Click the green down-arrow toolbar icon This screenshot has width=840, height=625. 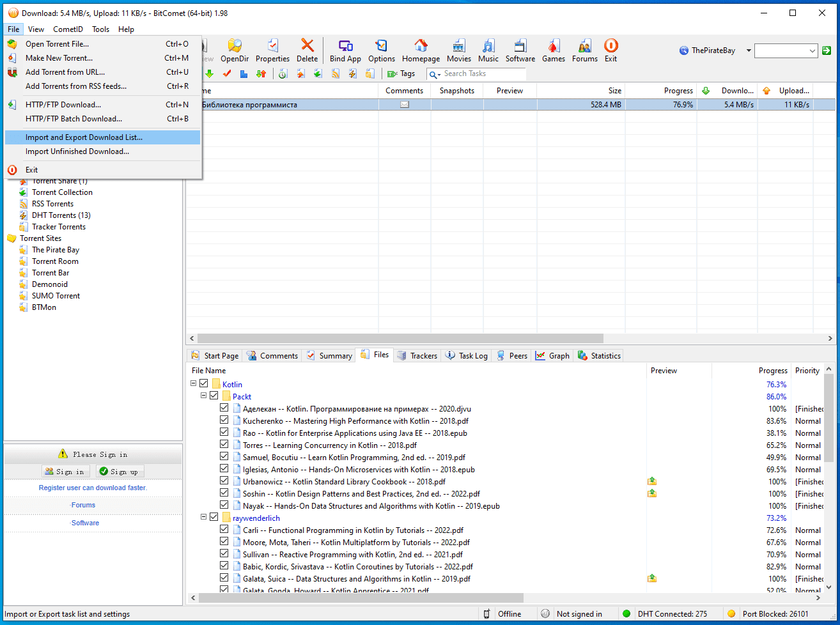click(209, 74)
